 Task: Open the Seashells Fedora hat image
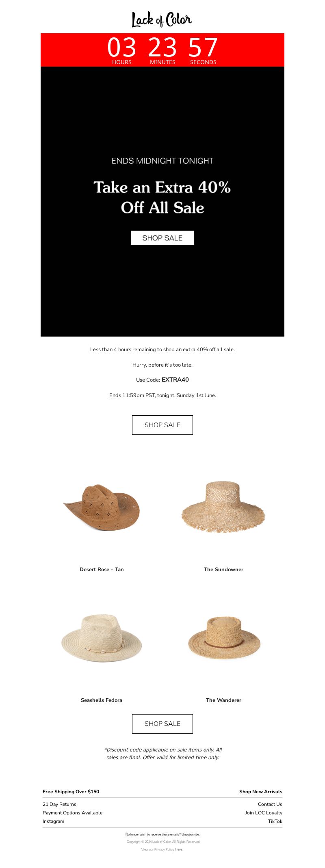tap(102, 638)
